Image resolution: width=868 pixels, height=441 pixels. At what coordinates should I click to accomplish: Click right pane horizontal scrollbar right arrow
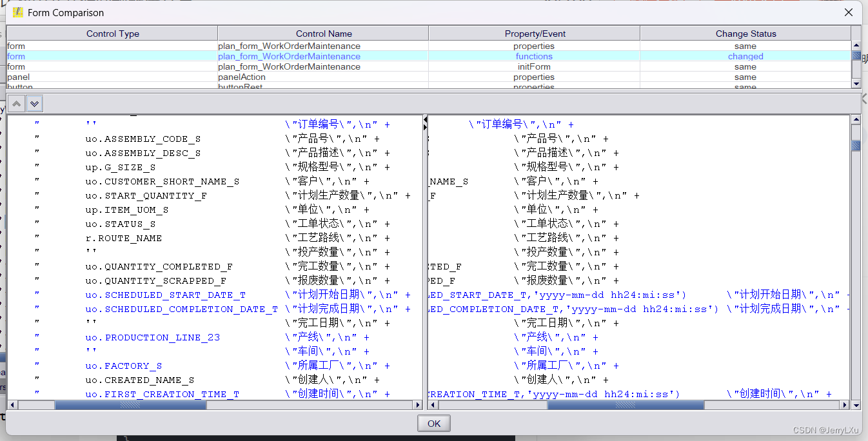click(845, 405)
